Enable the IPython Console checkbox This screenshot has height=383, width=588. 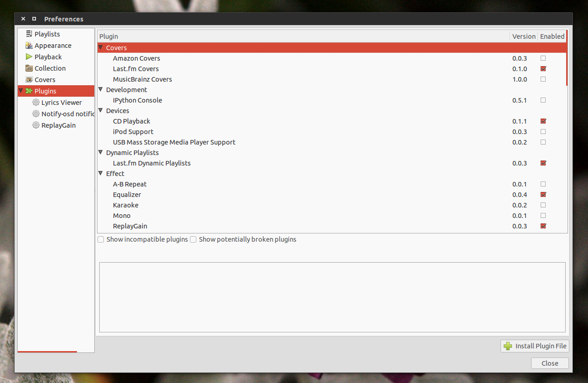(543, 100)
